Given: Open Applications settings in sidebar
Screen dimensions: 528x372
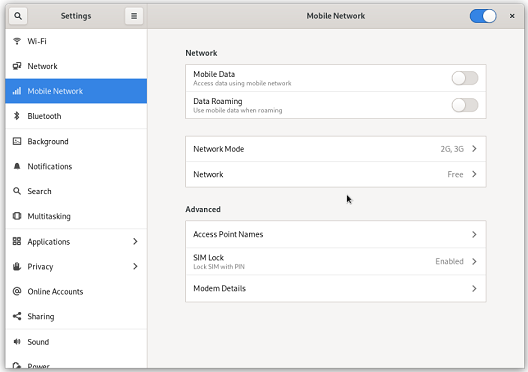Looking at the screenshot, I should 76,241.
